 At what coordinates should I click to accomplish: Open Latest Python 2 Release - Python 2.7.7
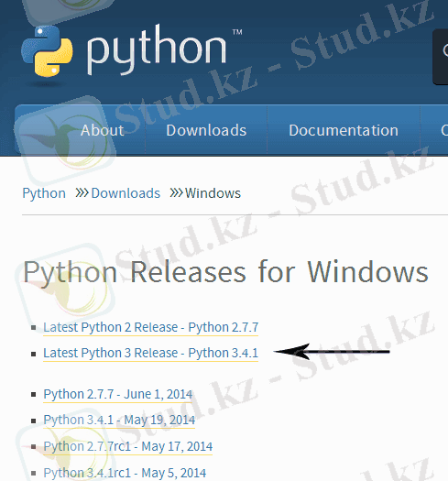coord(150,327)
